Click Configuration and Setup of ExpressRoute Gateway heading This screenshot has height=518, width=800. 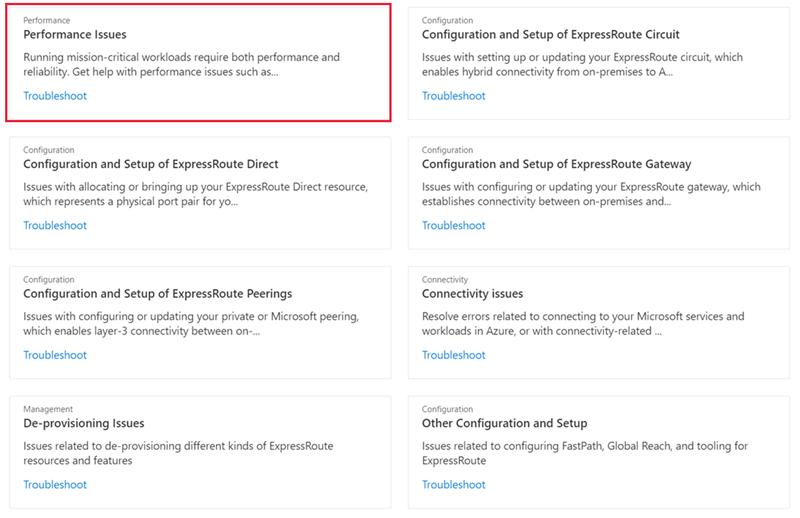click(x=556, y=164)
